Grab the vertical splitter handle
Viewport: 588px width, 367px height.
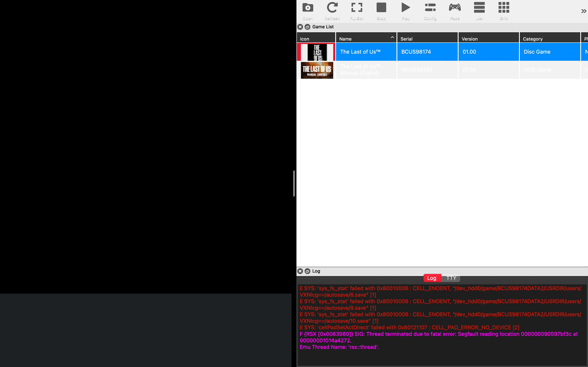click(294, 183)
